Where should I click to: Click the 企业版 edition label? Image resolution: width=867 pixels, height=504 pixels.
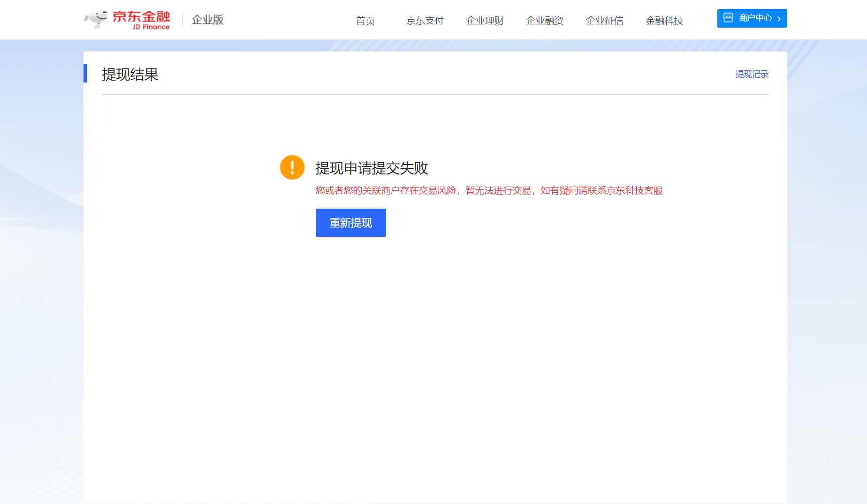[x=207, y=20]
